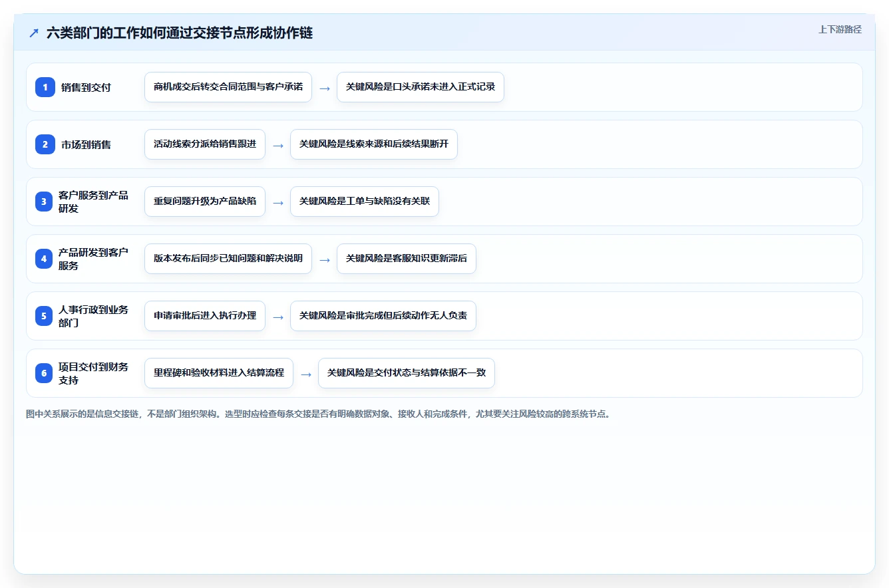The height and width of the screenshot is (588, 889).
Task: Open the 关键风险是审批完成但后续动作无人负责 node
Action: (383, 316)
